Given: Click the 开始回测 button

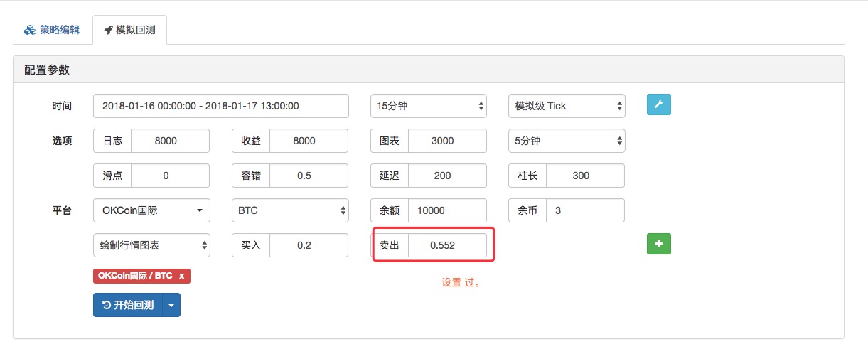Looking at the screenshot, I should pyautogui.click(x=128, y=305).
